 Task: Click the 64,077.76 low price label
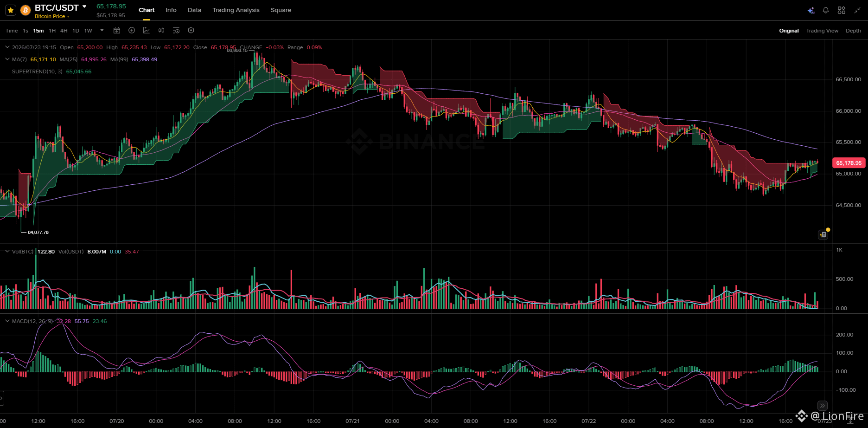coord(38,232)
